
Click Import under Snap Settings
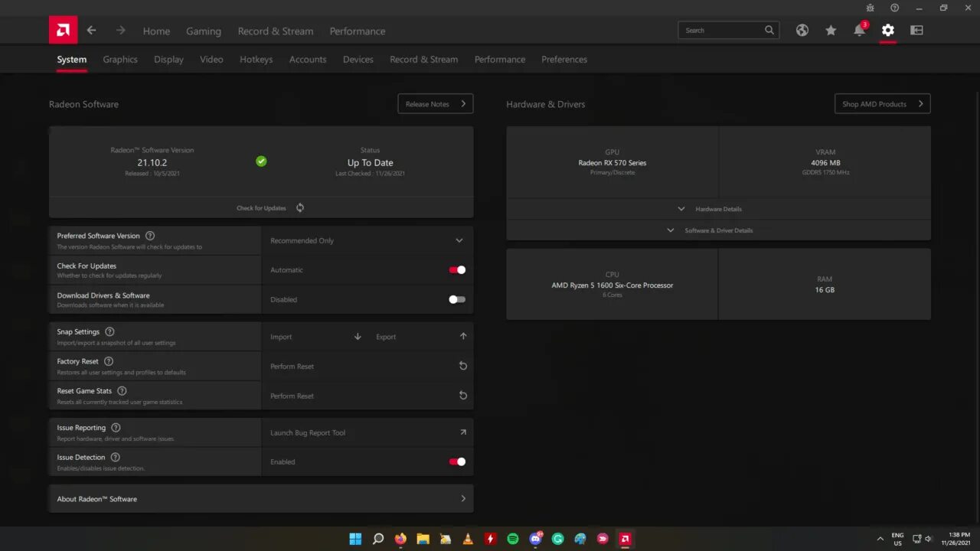coord(281,337)
